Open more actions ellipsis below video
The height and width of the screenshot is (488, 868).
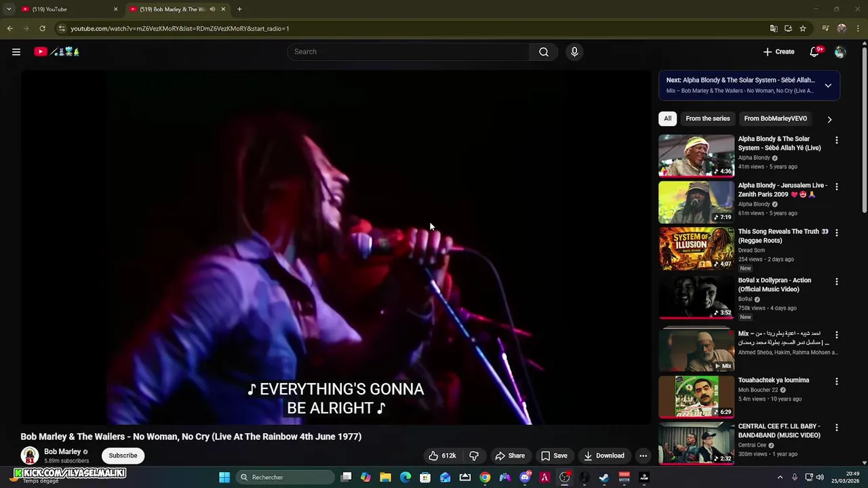(643, 455)
